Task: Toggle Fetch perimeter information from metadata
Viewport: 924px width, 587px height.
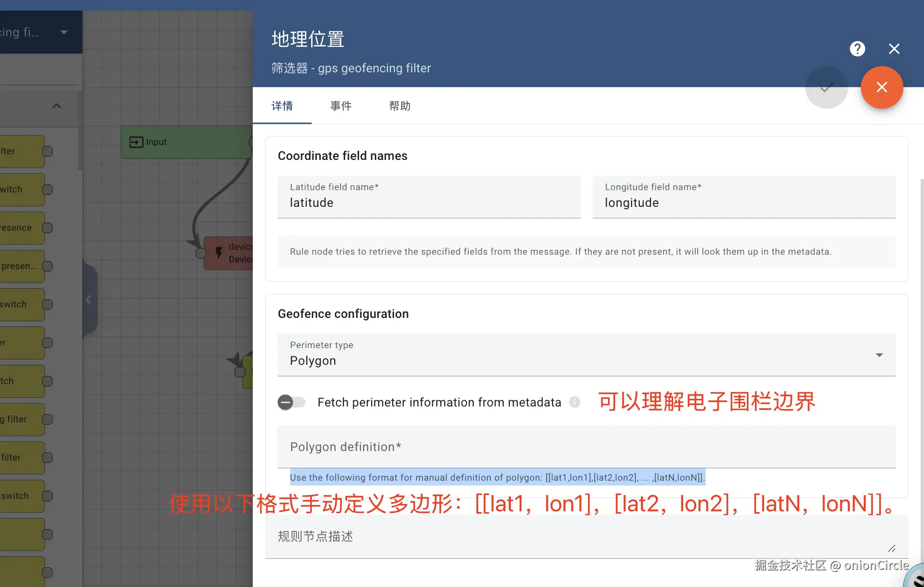Action: point(292,402)
